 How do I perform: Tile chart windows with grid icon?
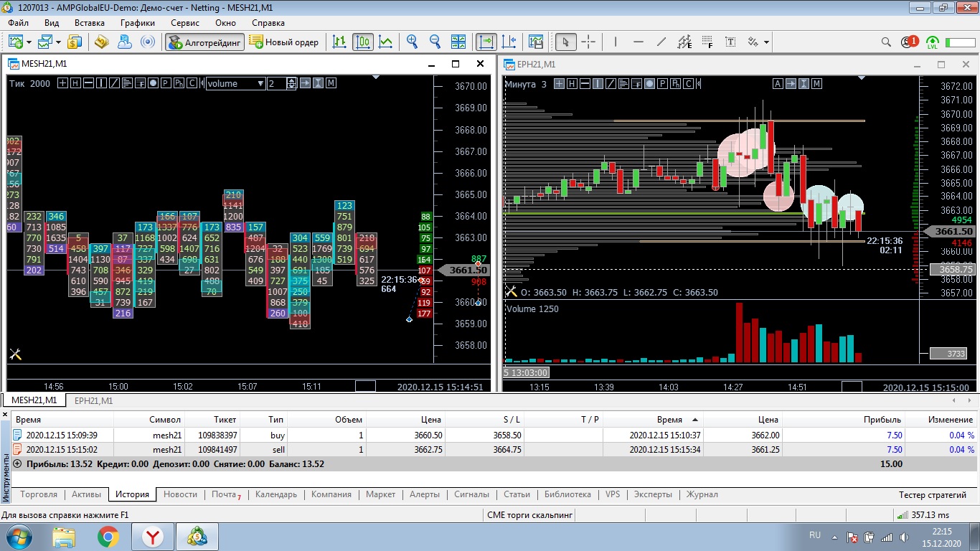click(458, 42)
